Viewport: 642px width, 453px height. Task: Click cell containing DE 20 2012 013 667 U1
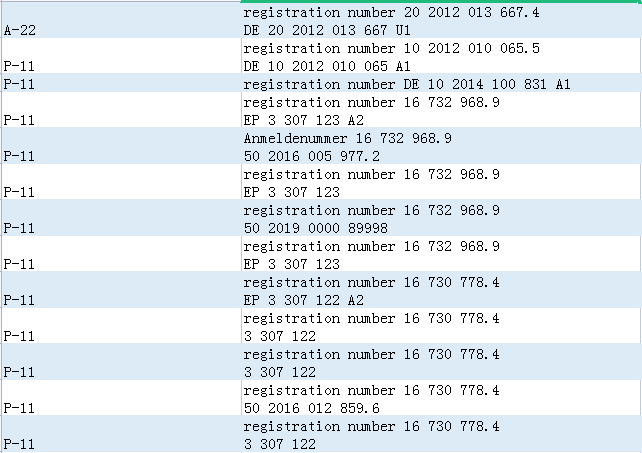tap(440, 22)
